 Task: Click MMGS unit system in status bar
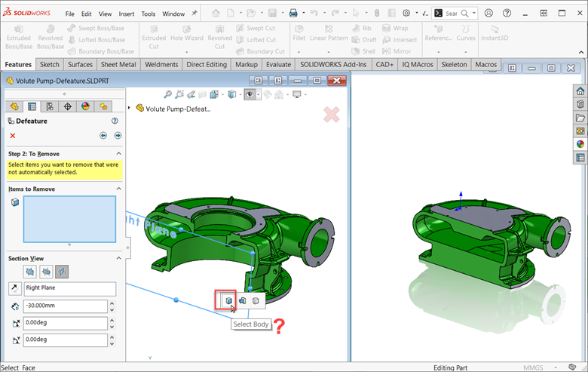(x=533, y=368)
